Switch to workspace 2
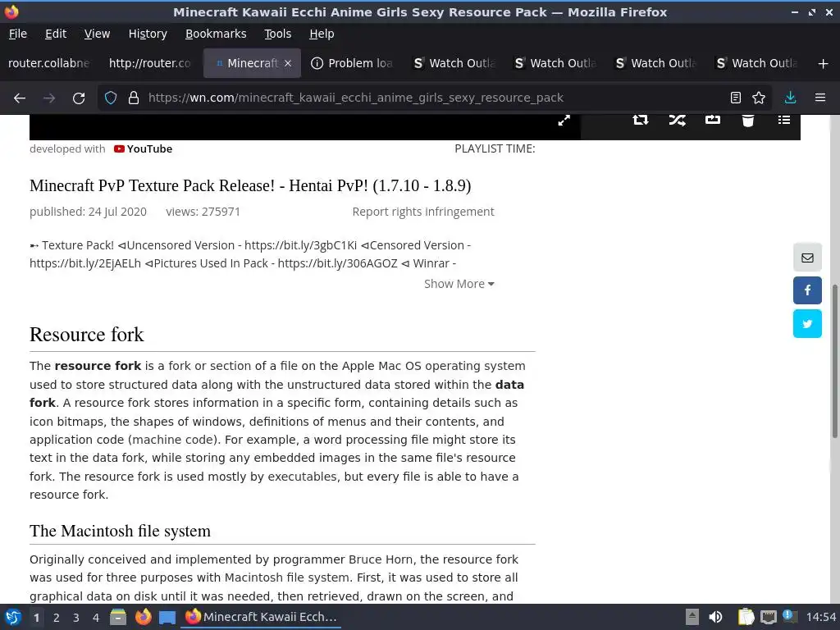 tap(57, 618)
